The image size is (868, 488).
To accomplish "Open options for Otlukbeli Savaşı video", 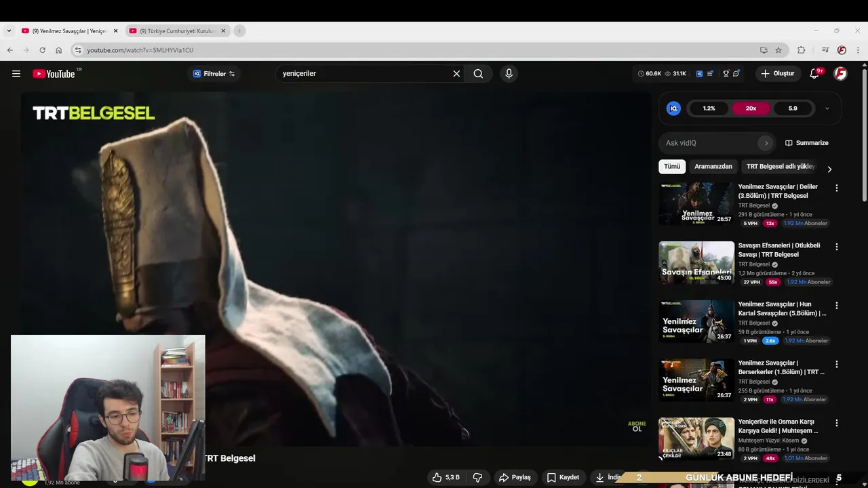I will tap(836, 247).
